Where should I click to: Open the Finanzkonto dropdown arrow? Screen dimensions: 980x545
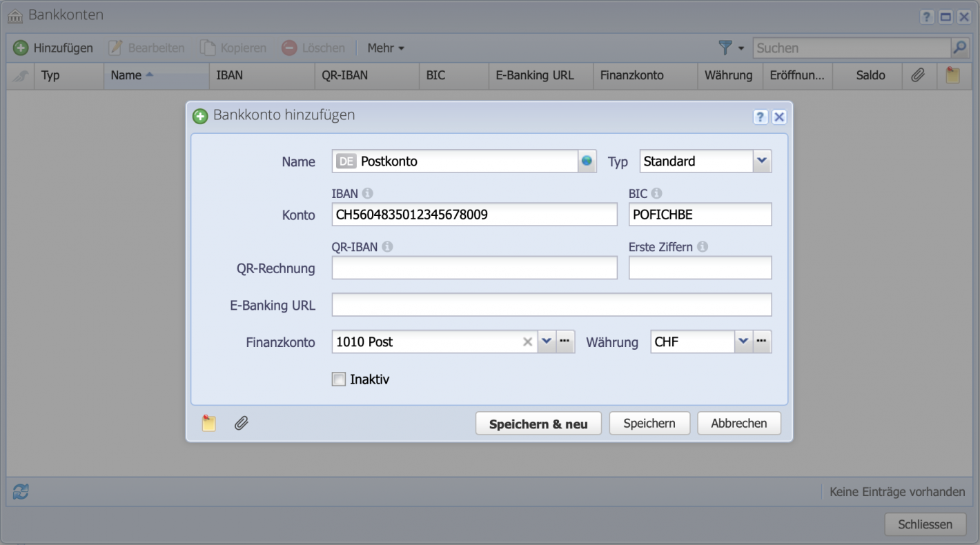(x=547, y=341)
